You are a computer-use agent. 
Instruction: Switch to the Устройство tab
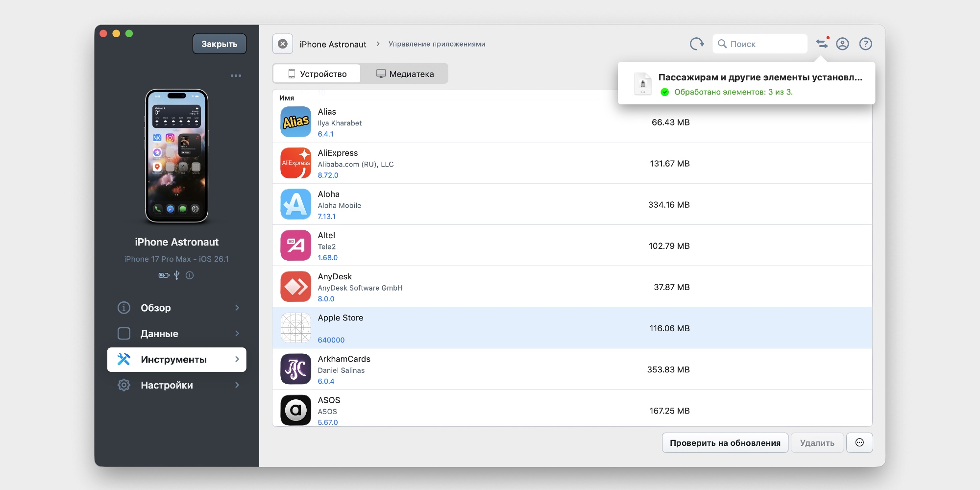317,74
